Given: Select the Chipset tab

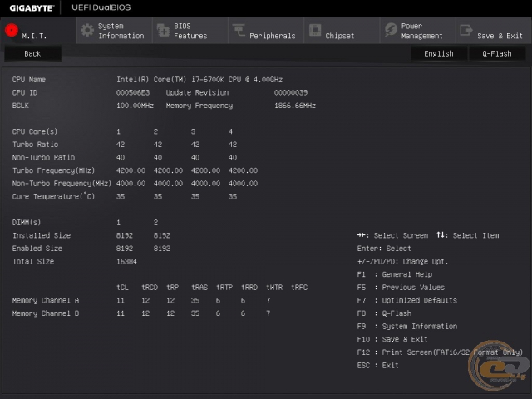Looking at the screenshot, I should (x=342, y=31).
